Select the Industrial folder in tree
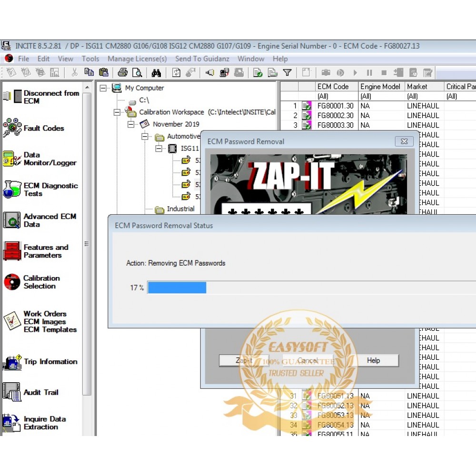The width and height of the screenshot is (476, 476). [180, 209]
